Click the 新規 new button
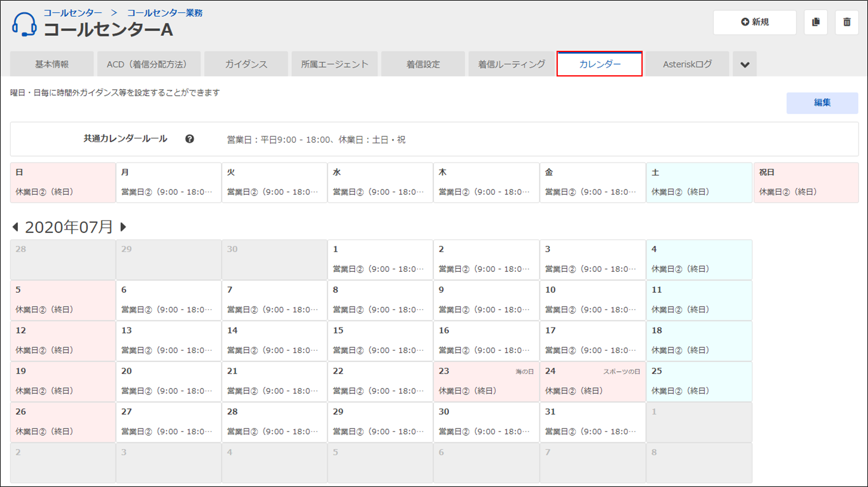The height and width of the screenshot is (487, 868). pos(754,22)
